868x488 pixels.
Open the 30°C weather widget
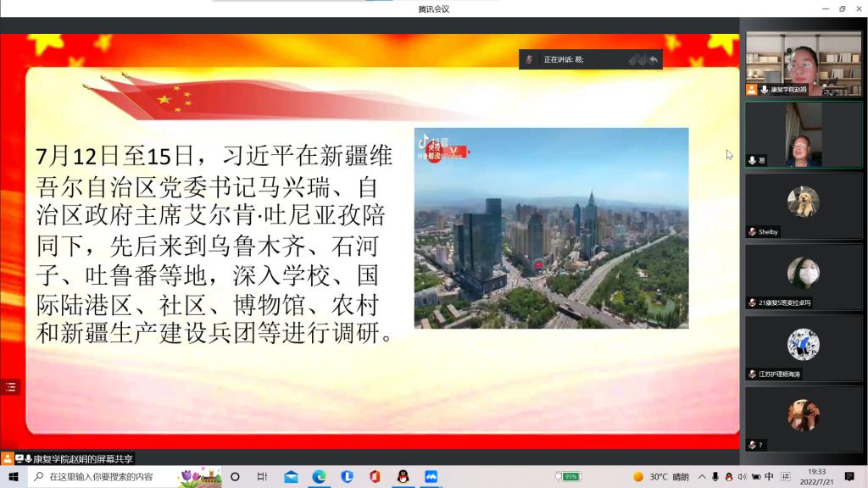tap(660, 477)
